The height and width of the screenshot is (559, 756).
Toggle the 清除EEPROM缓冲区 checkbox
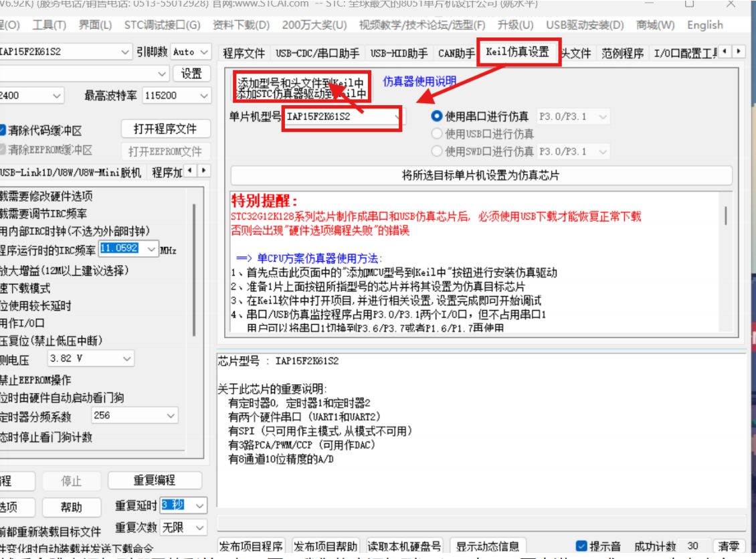coord(3,150)
